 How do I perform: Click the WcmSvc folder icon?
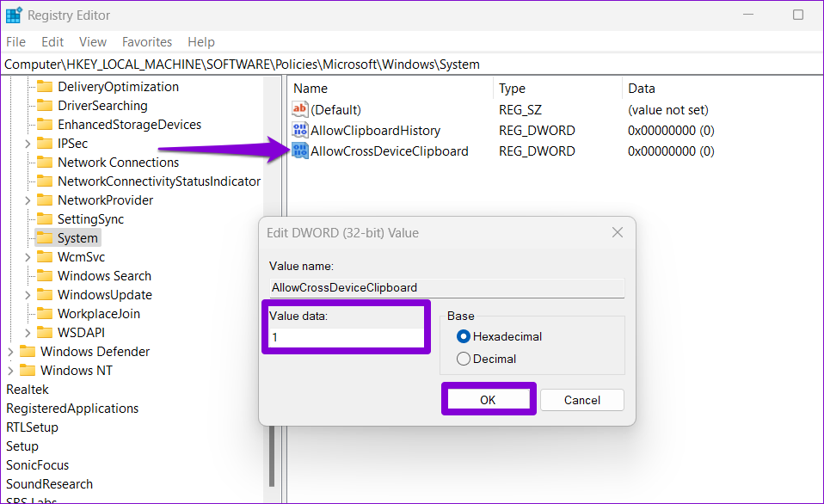click(44, 256)
